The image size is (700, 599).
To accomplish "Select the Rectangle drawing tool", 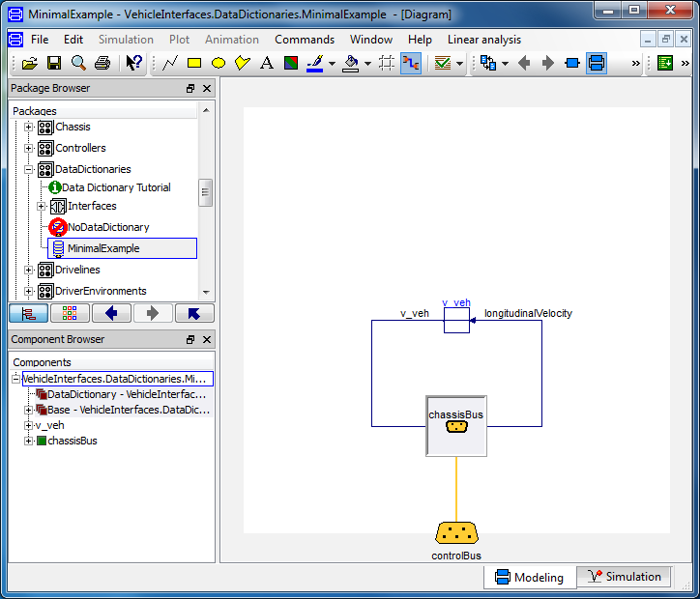I will [x=194, y=64].
